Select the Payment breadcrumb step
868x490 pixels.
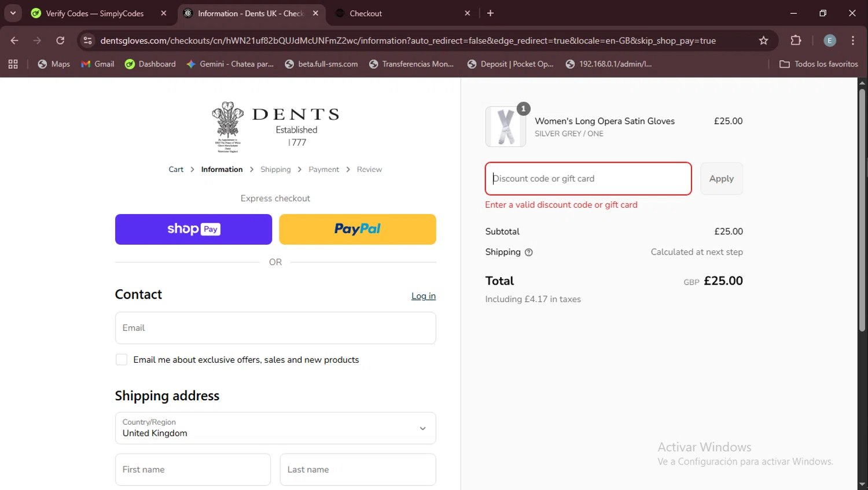(x=323, y=170)
